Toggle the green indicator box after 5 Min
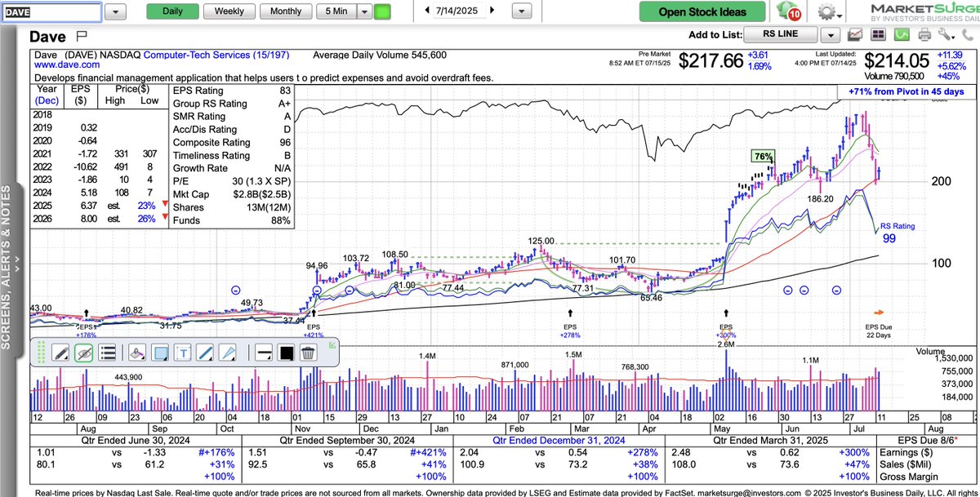 click(382, 12)
